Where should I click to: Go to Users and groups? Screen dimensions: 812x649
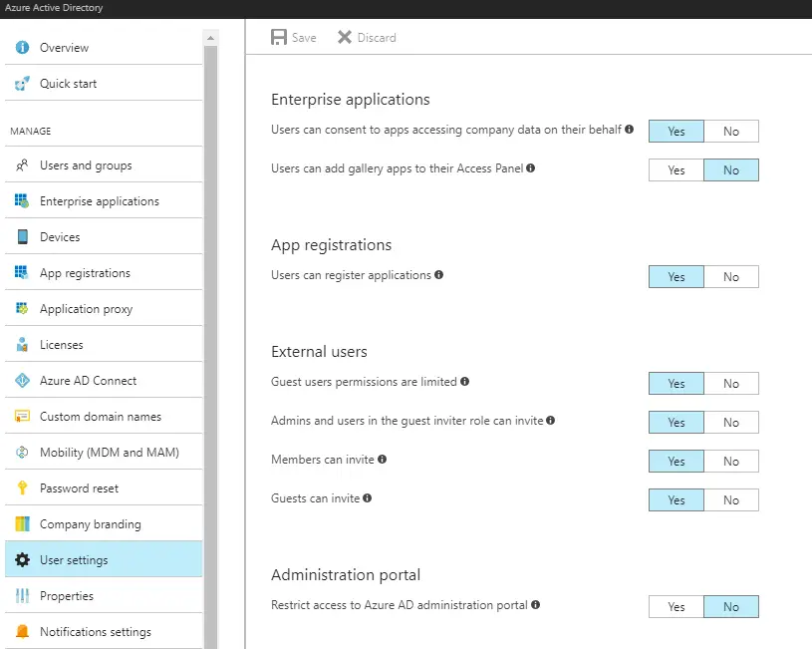click(104, 164)
